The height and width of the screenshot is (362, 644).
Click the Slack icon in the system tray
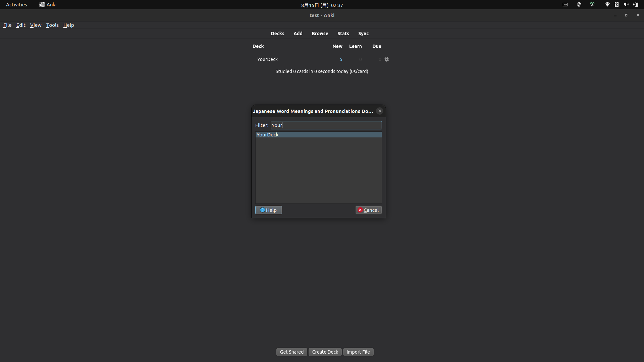[579, 4]
